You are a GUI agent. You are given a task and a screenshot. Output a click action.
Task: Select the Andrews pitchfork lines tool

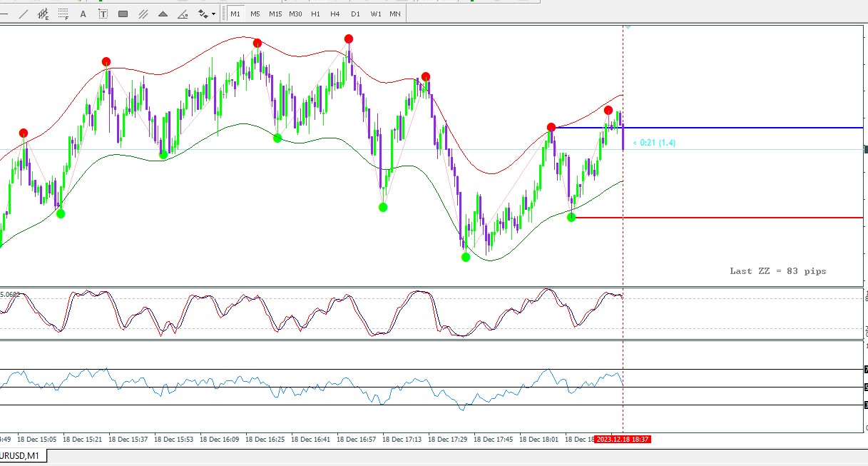point(143,14)
